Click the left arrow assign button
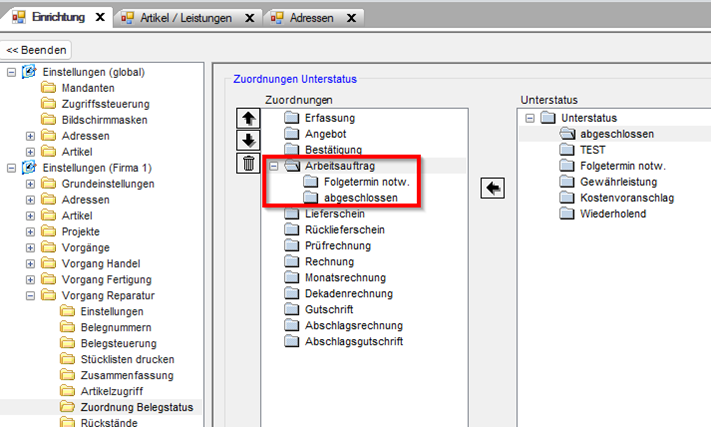 tap(494, 188)
